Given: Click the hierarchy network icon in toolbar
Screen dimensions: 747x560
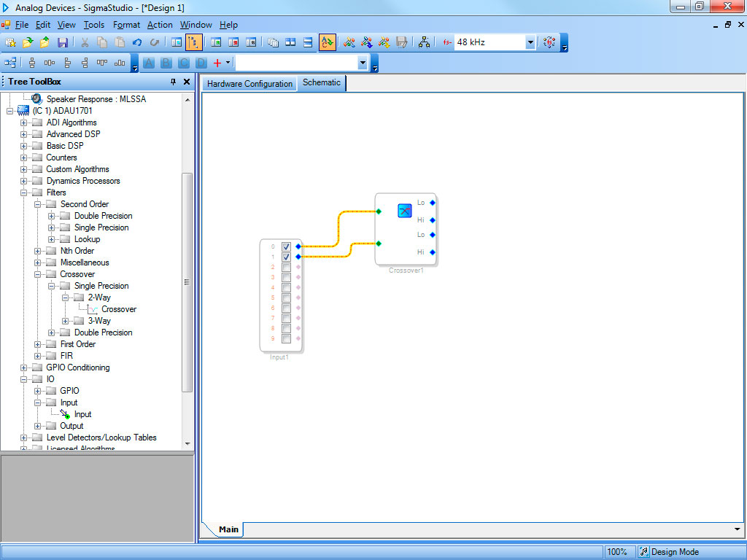Looking at the screenshot, I should 424,42.
